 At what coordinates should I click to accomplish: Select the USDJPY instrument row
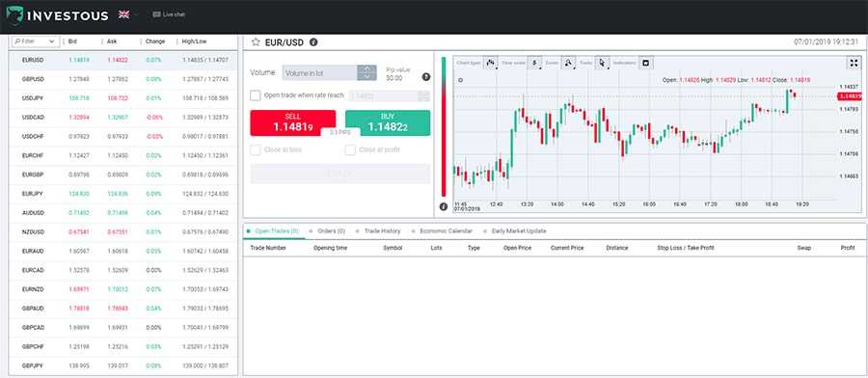pos(123,98)
